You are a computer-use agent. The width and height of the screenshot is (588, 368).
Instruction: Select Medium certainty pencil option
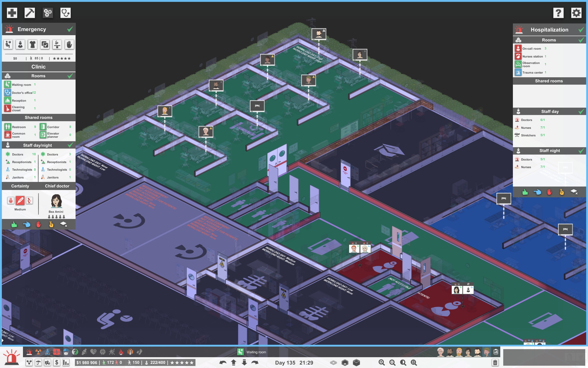pos(20,201)
